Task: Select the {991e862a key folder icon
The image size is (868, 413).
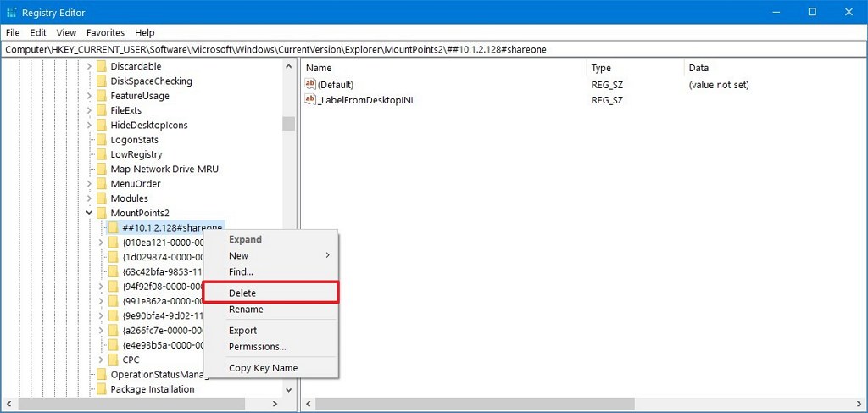Action: tap(113, 301)
